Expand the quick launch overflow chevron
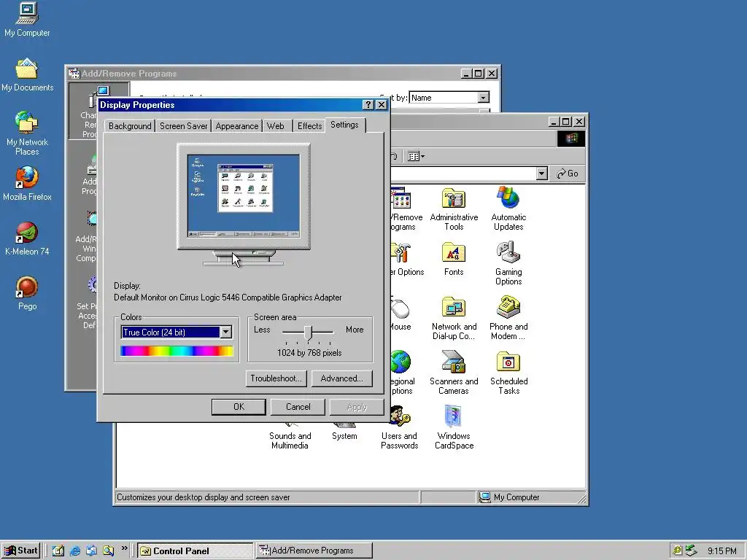This screenshot has width=747, height=560. [124, 548]
